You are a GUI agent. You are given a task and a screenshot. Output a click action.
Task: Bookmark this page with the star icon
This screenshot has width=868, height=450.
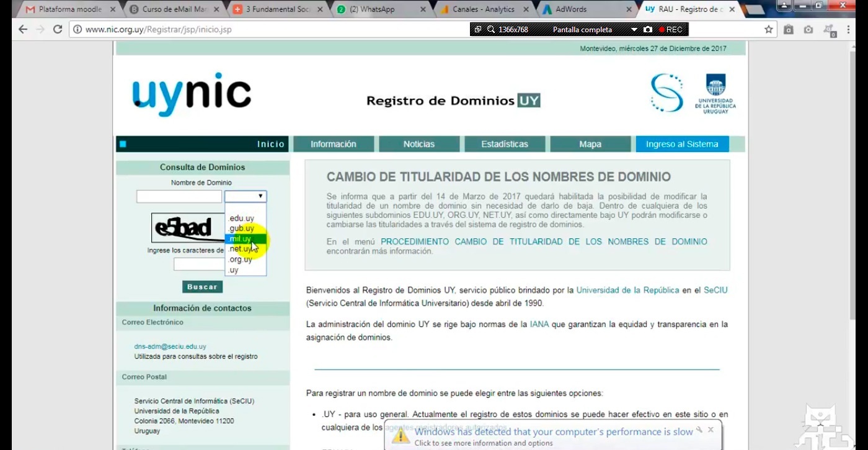coord(769,29)
